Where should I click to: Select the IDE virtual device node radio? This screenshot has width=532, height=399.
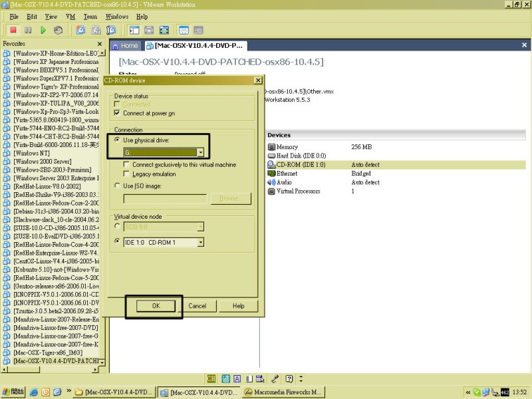pos(117,241)
